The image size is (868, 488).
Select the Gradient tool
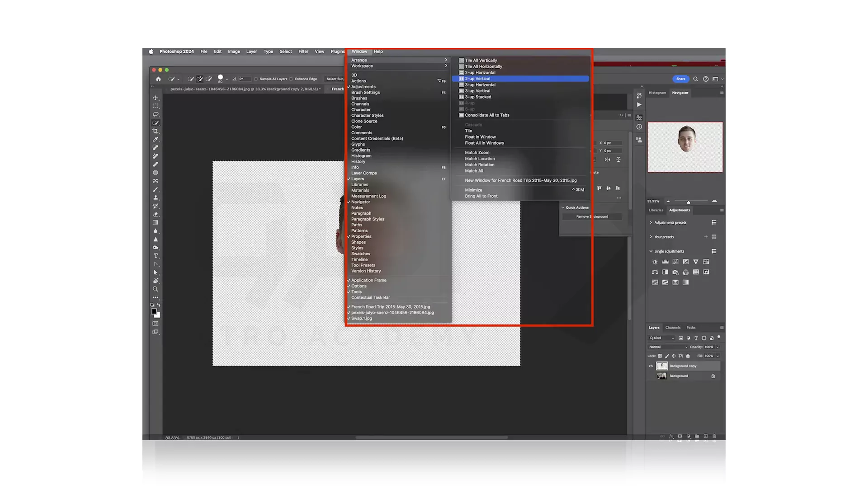click(x=156, y=222)
